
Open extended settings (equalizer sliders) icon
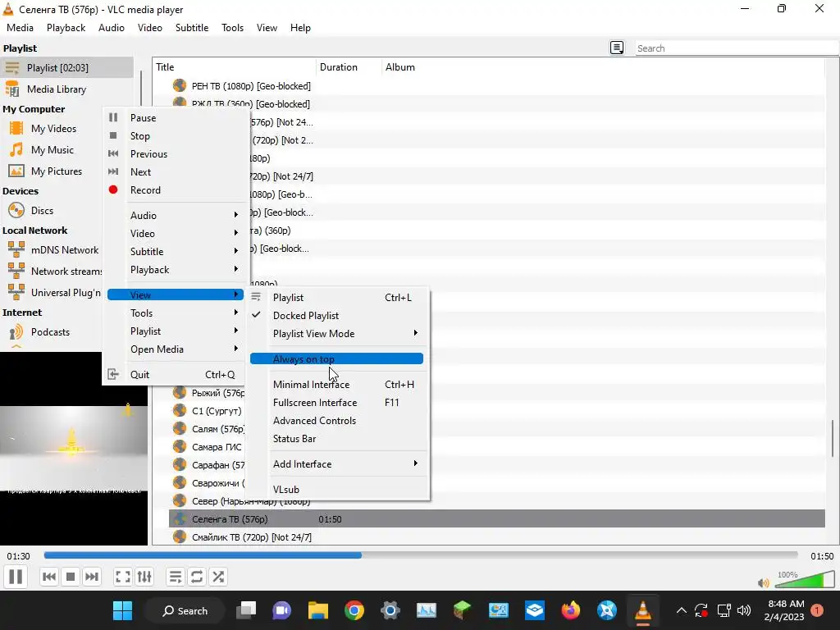144,577
